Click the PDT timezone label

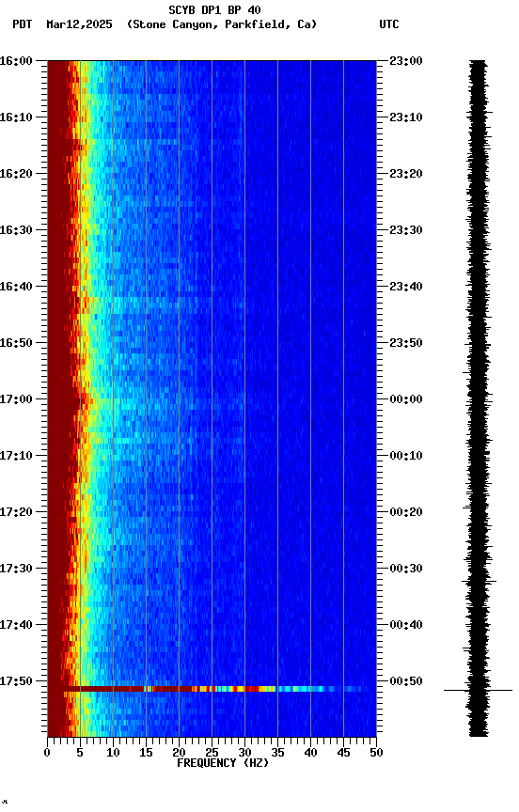pos(23,24)
